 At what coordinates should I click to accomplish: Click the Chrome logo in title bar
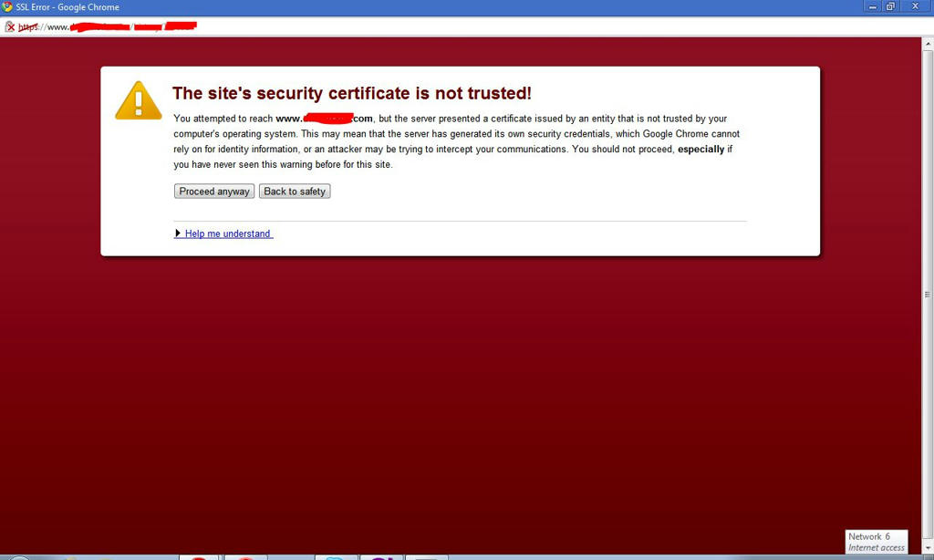click(x=7, y=7)
